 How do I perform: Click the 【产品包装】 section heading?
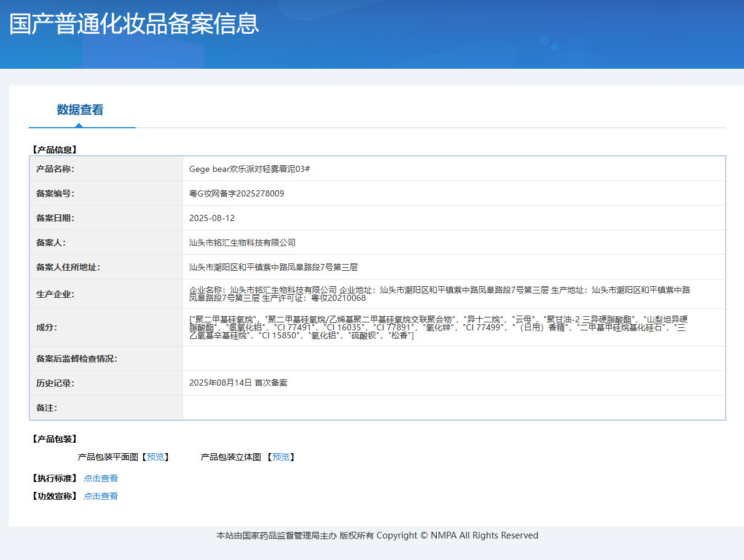(x=54, y=439)
